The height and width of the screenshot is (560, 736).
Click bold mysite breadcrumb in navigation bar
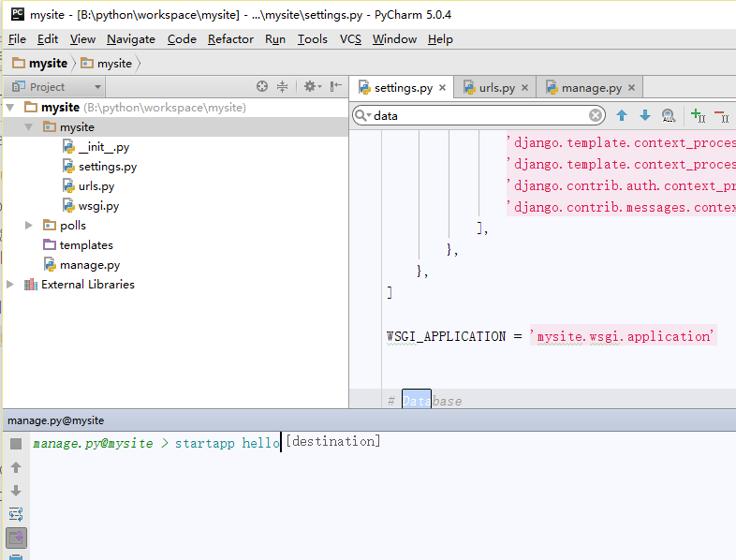click(40, 64)
